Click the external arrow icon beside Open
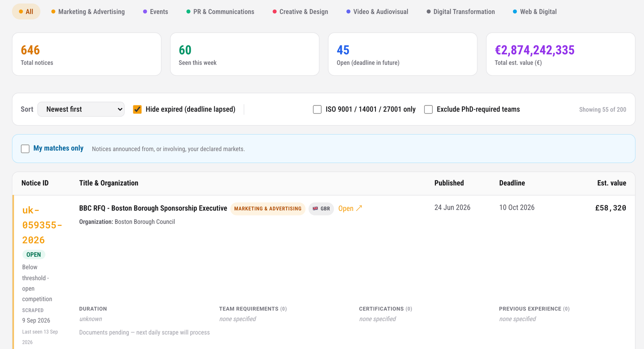This screenshot has height=349, width=644. [359, 208]
